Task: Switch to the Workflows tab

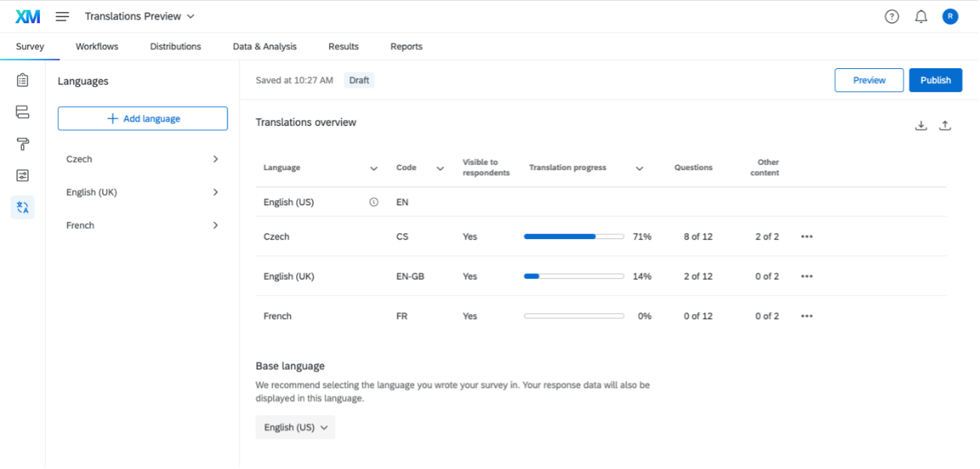Action: (x=97, y=46)
